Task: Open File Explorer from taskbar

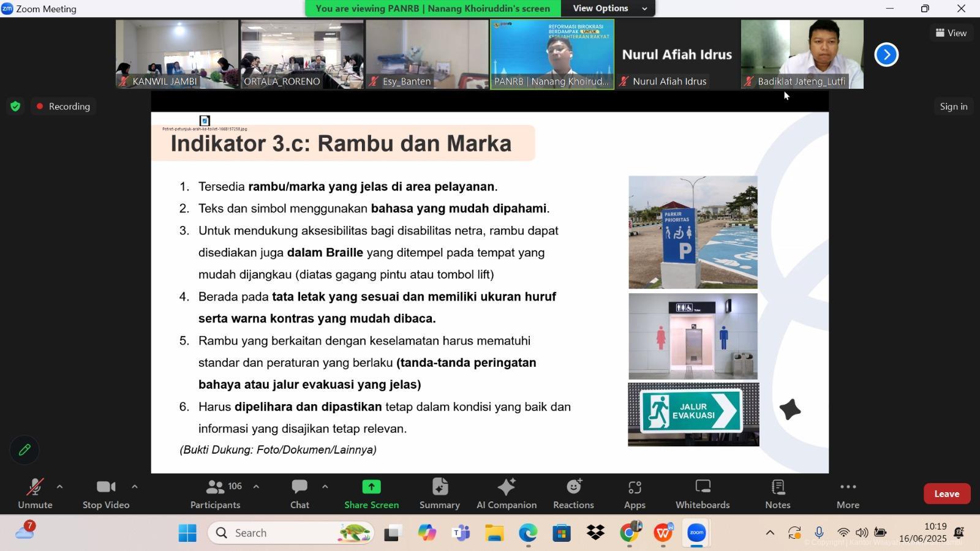Action: tap(494, 533)
